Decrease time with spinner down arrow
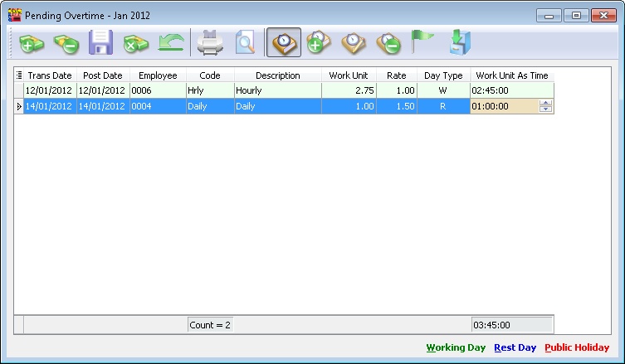 [x=545, y=109]
